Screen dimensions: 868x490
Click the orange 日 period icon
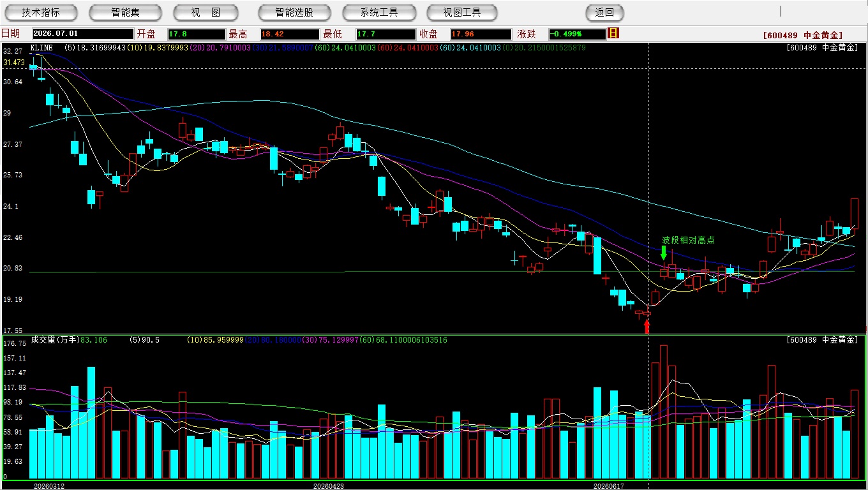[613, 33]
